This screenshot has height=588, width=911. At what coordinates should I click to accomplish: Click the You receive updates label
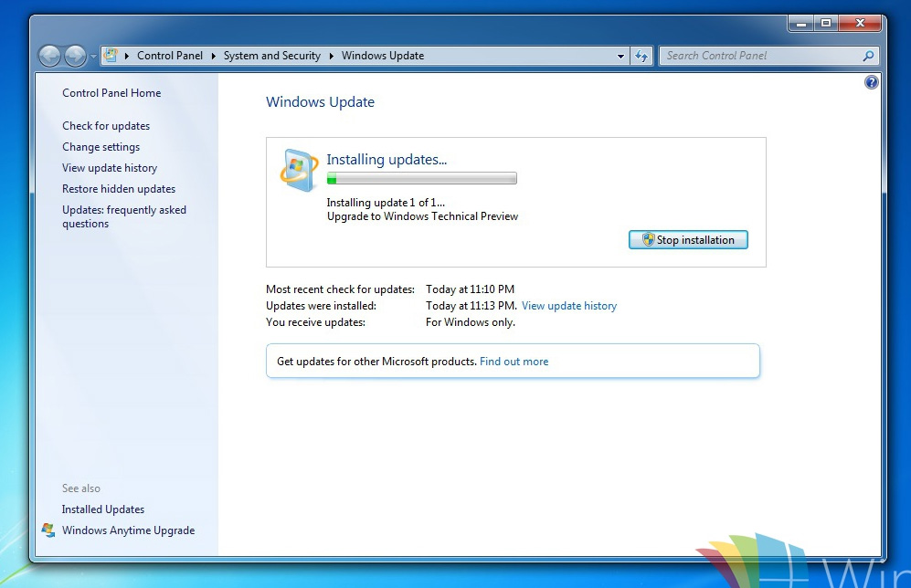[315, 322]
